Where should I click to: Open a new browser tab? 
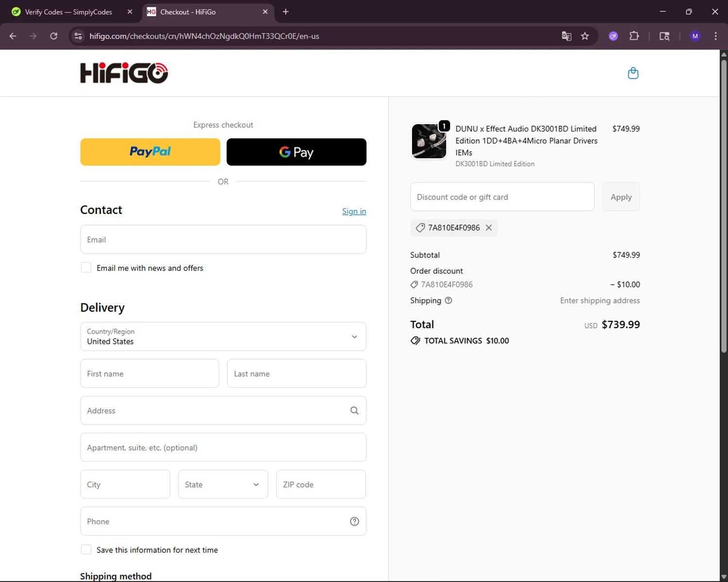click(286, 12)
